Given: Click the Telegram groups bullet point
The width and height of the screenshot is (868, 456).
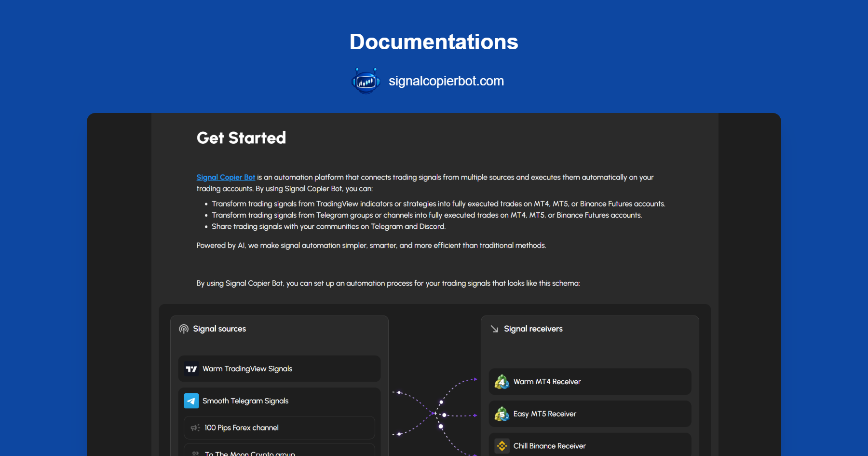Looking at the screenshot, I should tap(427, 215).
